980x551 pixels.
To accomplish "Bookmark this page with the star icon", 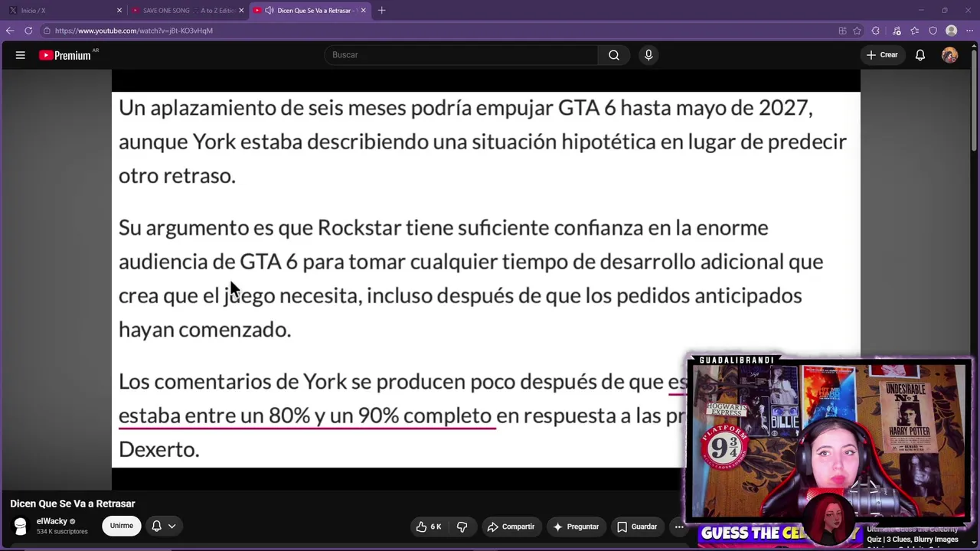I will 857,31.
